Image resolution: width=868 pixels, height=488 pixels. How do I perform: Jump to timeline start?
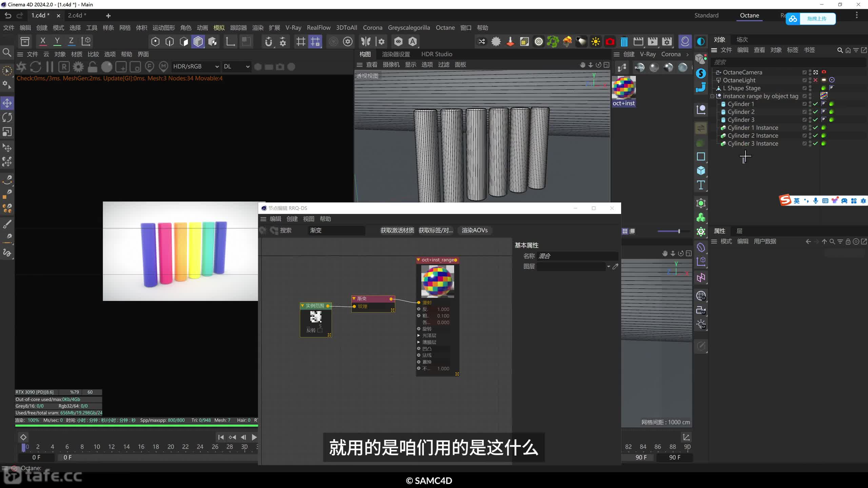tap(221, 437)
